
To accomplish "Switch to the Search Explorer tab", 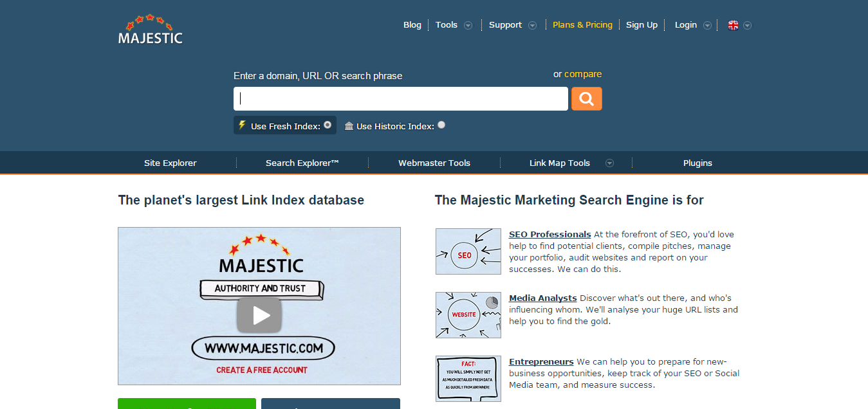I will [x=302, y=163].
